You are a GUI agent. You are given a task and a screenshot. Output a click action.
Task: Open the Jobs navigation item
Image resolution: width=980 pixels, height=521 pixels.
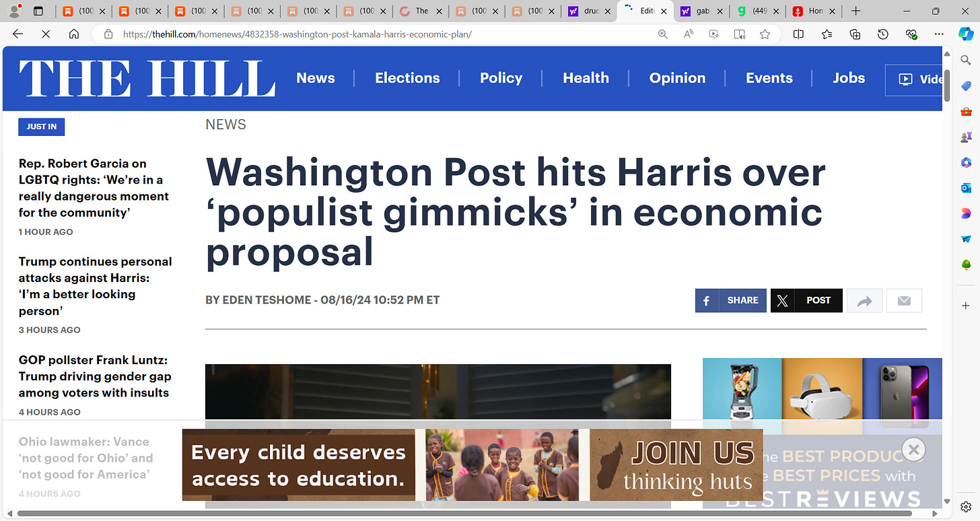pos(849,78)
